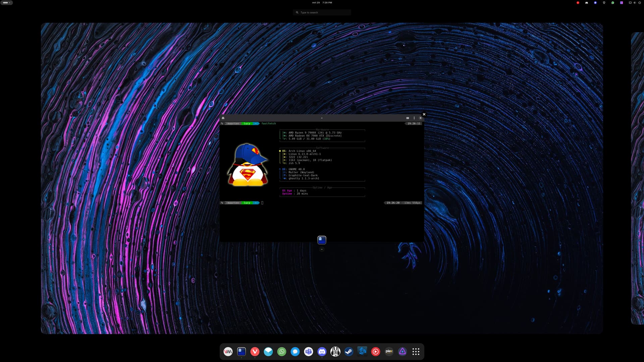Click the 'Arch Linux x86_64' OS line
This screenshot has width=644, height=362.
point(302,151)
